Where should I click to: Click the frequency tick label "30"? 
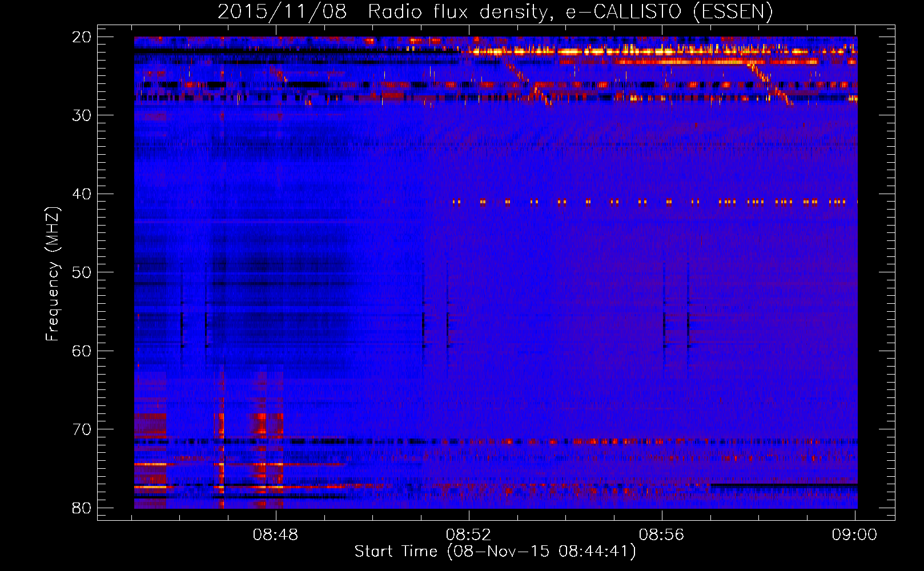(82, 115)
